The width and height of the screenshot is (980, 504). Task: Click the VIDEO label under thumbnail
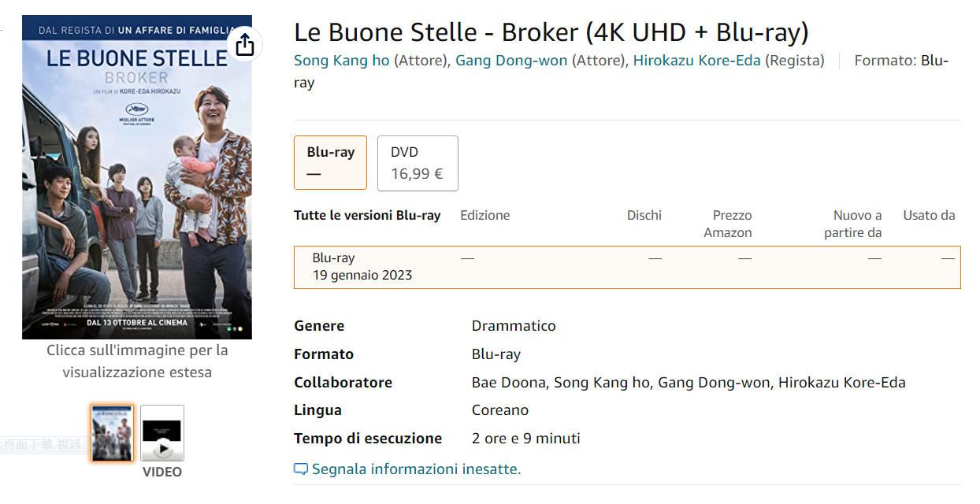pyautogui.click(x=162, y=472)
